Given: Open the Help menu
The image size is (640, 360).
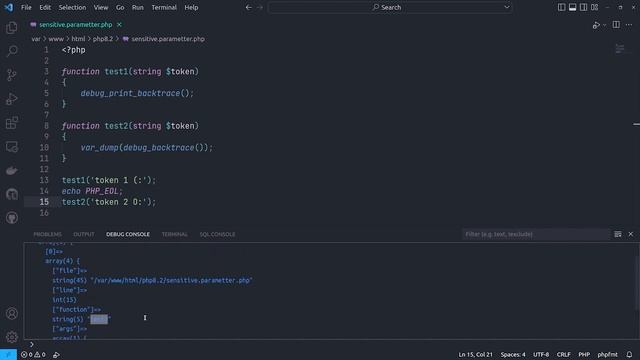Looking at the screenshot, I should [191, 7].
